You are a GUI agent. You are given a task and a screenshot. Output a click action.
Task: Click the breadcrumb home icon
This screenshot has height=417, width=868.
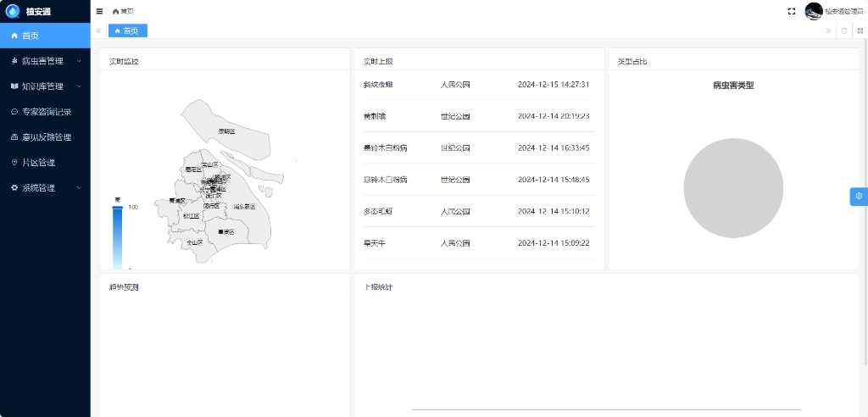pos(115,11)
